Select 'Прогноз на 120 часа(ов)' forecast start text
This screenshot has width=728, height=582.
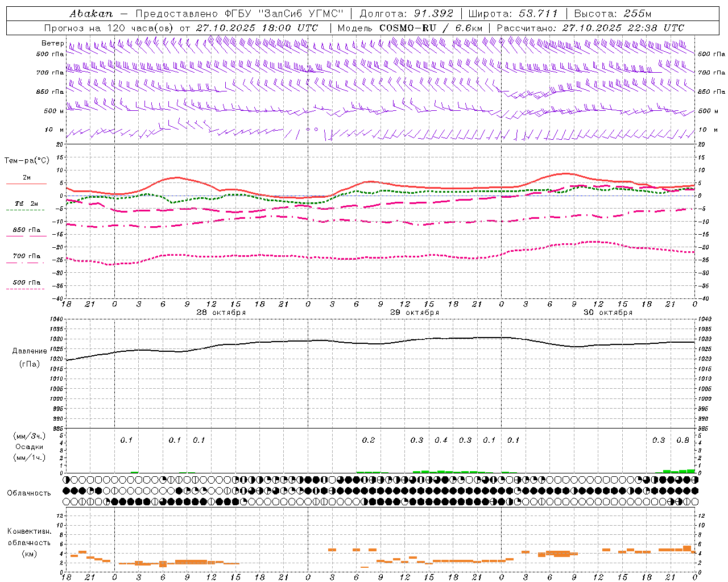[x=109, y=28]
